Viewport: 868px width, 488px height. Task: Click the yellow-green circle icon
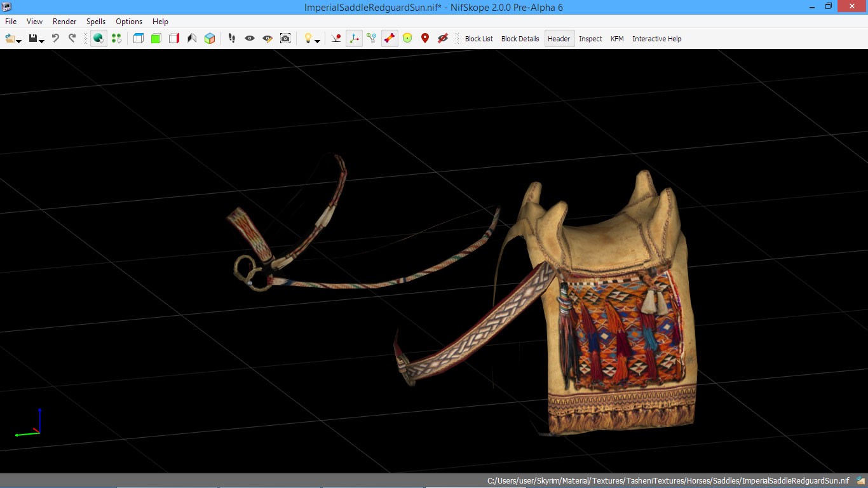click(x=407, y=39)
